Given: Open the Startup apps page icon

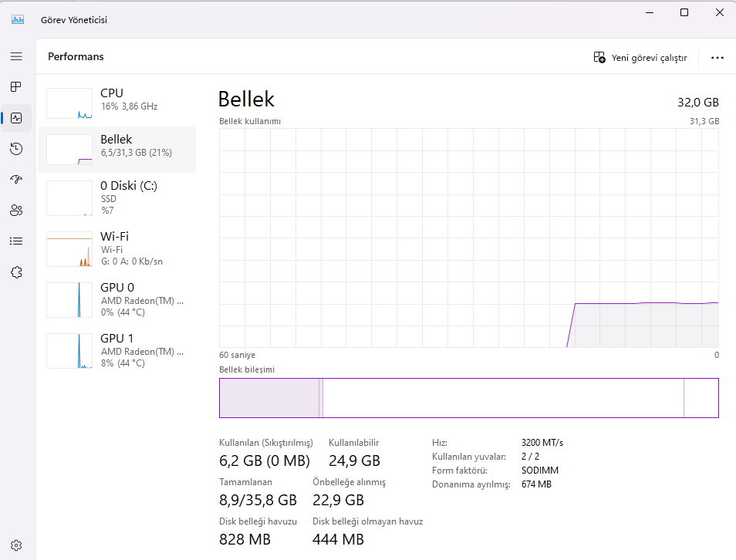Looking at the screenshot, I should [x=16, y=179].
